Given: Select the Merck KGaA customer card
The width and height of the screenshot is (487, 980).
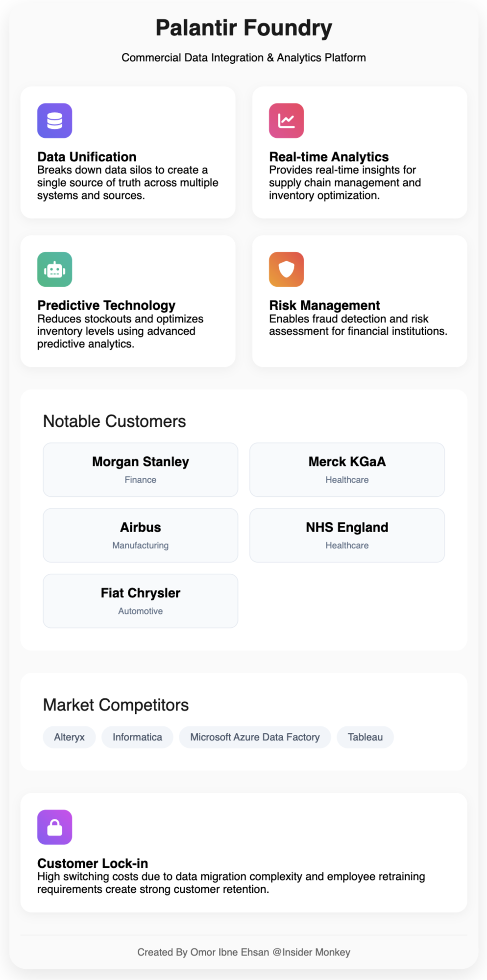Looking at the screenshot, I should pyautogui.click(x=347, y=469).
